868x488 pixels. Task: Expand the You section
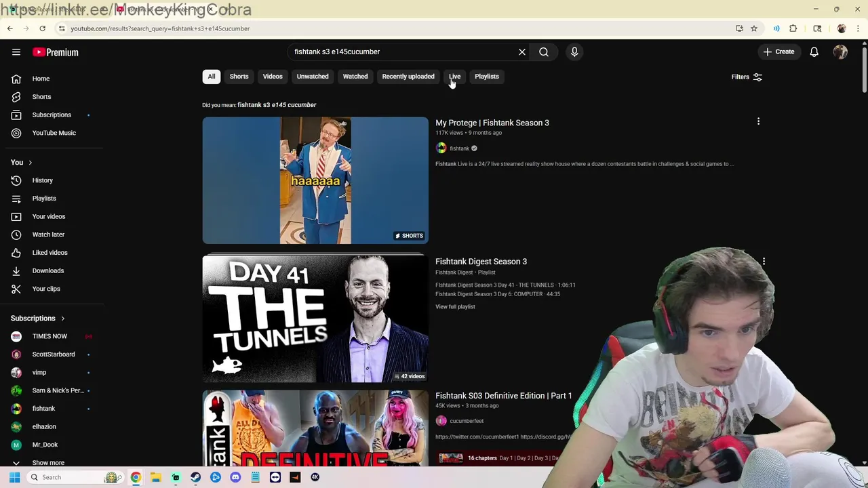tap(21, 163)
